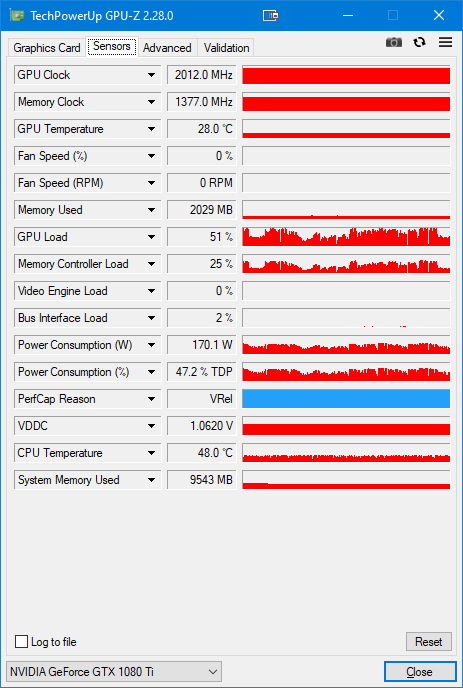Expand the Memory Used dropdown
Screen dimensions: 463x688
pyautogui.click(x=151, y=210)
